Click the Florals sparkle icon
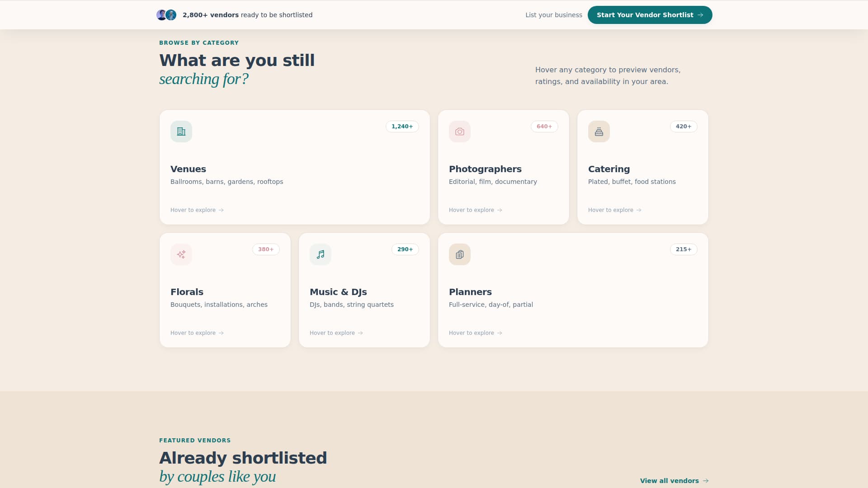 181,254
